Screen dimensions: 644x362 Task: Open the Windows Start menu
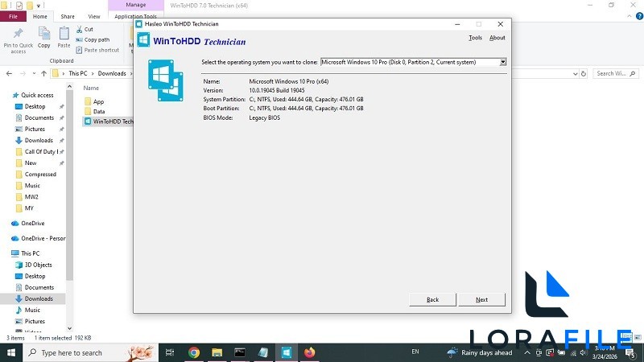point(11,352)
